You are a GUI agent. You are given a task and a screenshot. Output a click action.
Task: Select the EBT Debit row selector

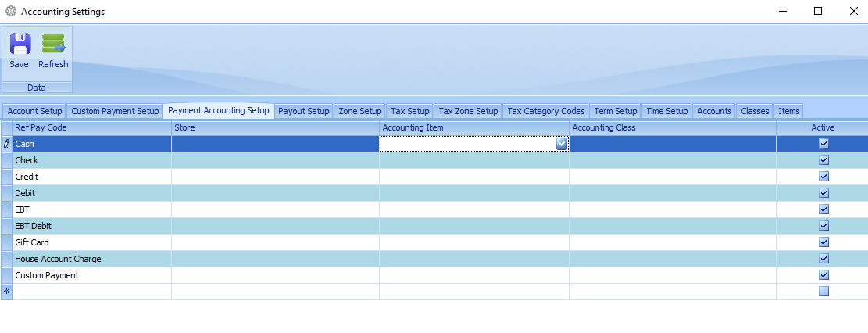7,226
